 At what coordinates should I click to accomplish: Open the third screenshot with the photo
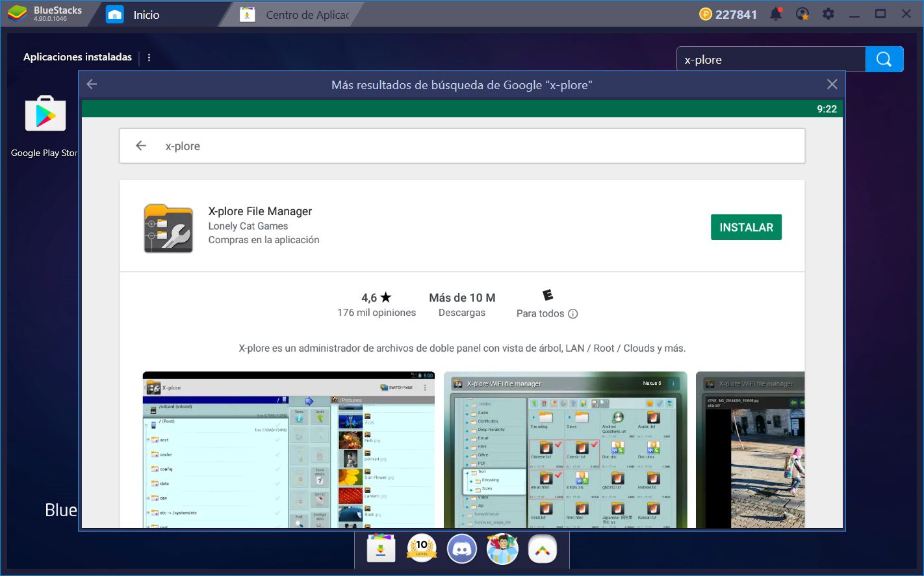[750, 449]
